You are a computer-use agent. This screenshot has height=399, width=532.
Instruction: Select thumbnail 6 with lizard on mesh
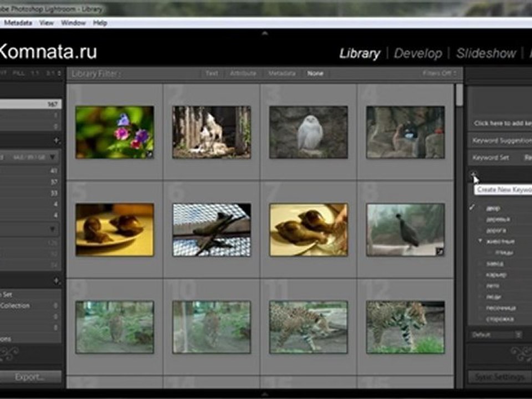[x=212, y=229]
